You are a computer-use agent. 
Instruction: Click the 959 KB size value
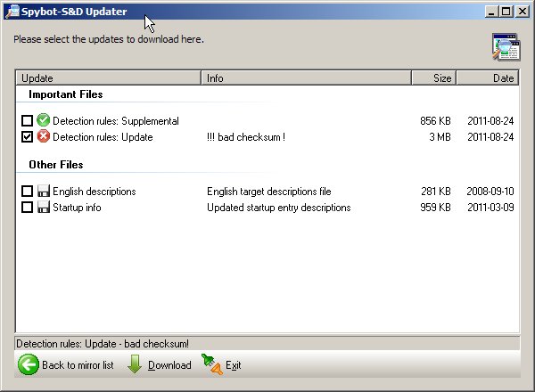[435, 208]
